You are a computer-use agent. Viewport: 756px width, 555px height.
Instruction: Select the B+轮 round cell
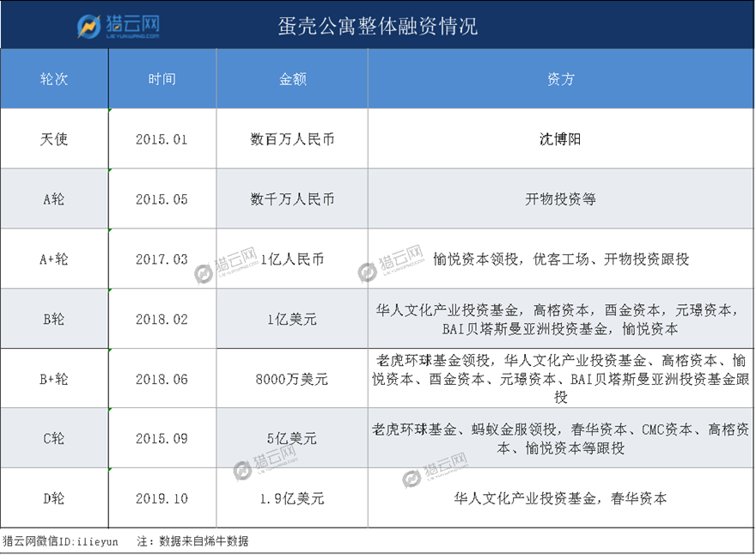coord(54,379)
